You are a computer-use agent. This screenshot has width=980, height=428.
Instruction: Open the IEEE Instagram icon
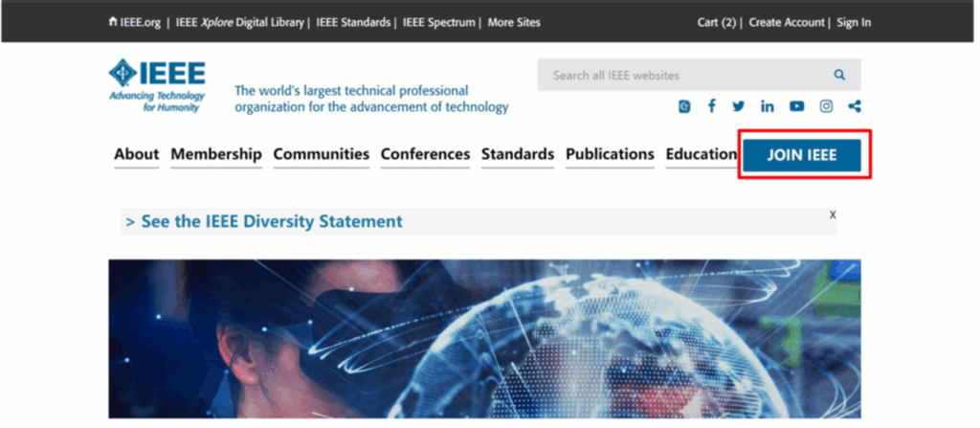point(826,106)
